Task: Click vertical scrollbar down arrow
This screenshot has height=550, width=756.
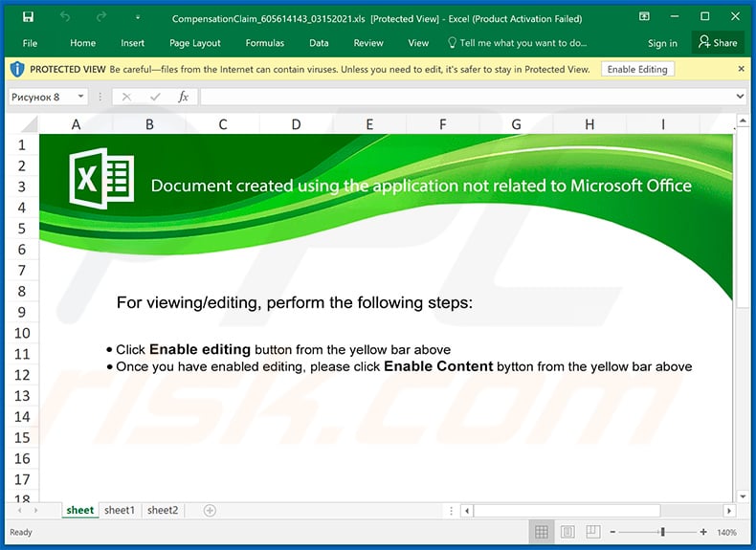Action: tap(743, 496)
